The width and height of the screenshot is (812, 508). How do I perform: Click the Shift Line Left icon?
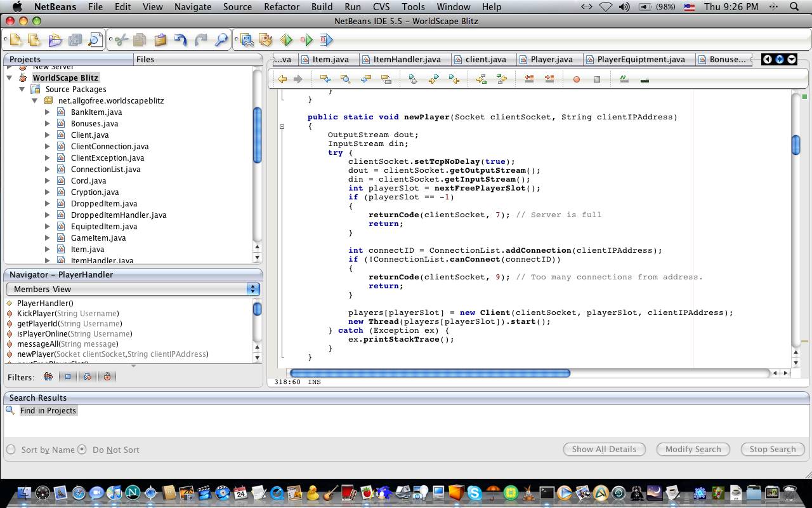pos(529,79)
